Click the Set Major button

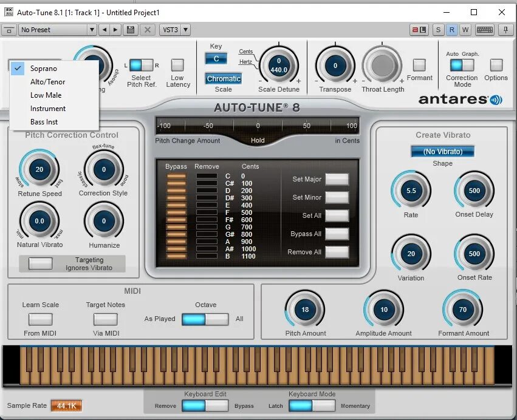click(337, 180)
